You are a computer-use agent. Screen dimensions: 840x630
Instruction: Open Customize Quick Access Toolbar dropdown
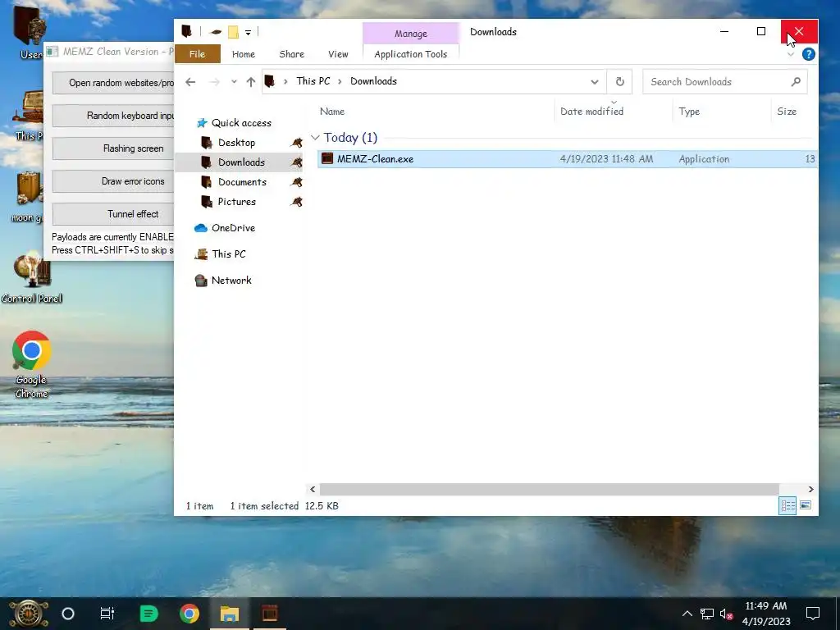pos(248,32)
